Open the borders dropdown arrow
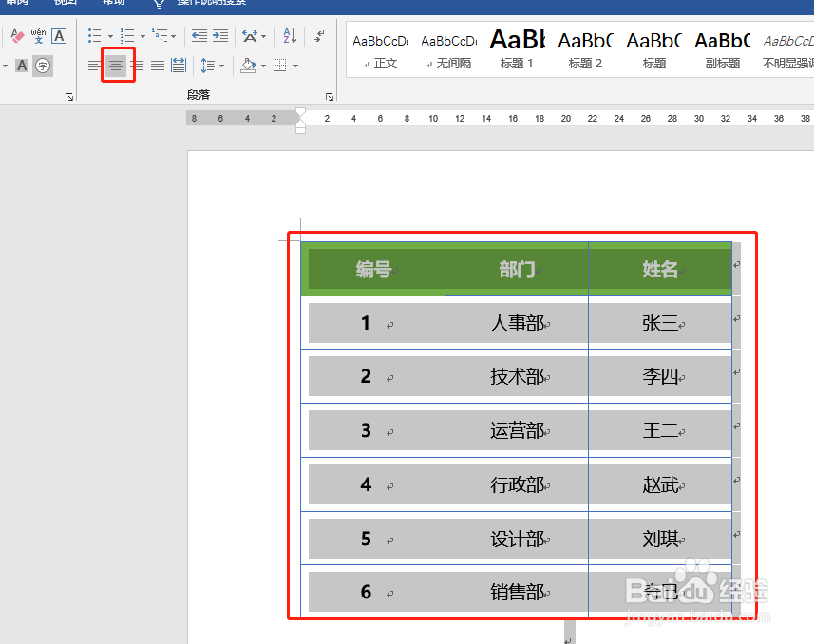The width and height of the screenshot is (814, 644). pyautogui.click(x=295, y=65)
